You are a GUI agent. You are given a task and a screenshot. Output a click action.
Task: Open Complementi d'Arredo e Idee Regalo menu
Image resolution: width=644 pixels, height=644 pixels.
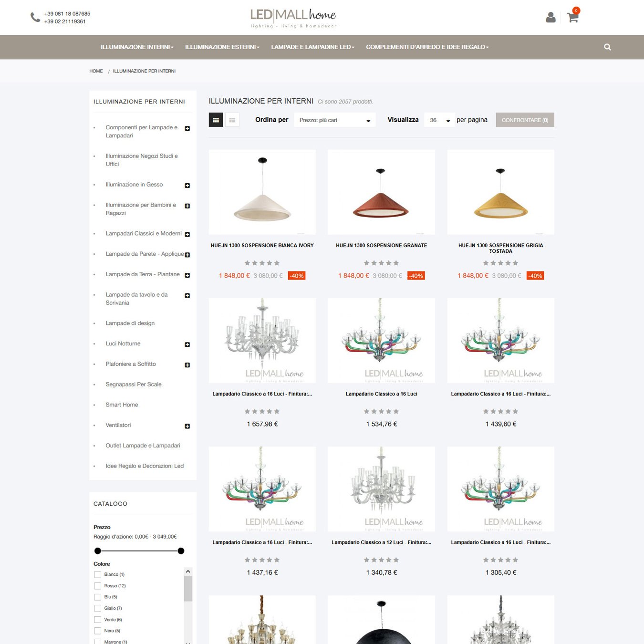[x=427, y=47]
